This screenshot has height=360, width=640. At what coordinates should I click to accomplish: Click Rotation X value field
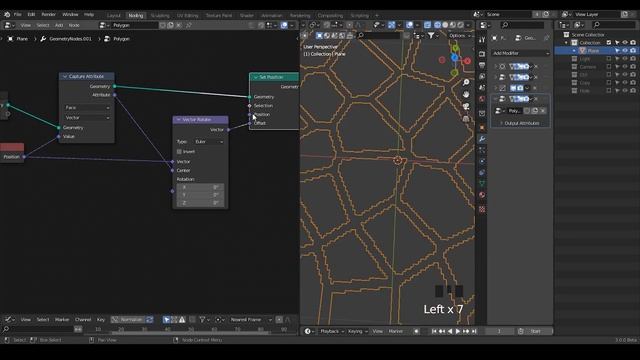point(200,187)
